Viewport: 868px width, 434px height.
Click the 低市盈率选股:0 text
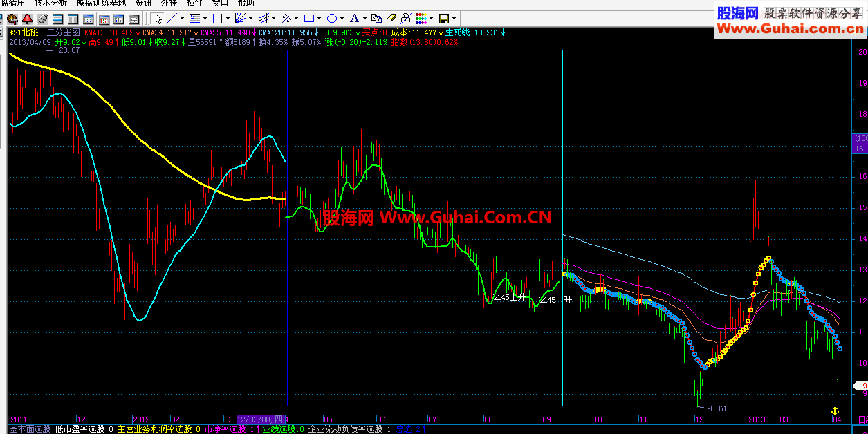tap(84, 429)
